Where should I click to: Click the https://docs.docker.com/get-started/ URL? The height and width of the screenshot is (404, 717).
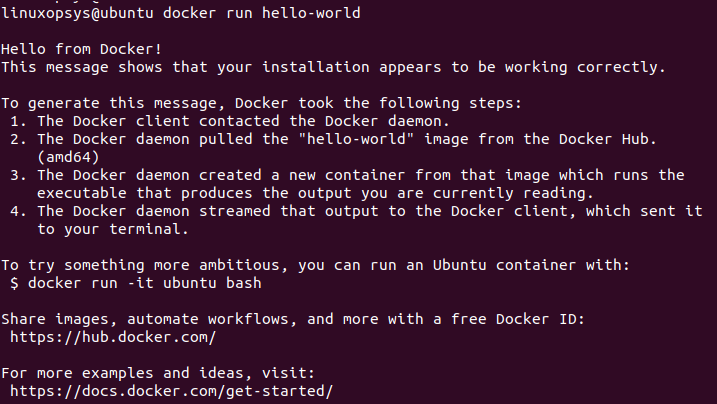[171, 391]
